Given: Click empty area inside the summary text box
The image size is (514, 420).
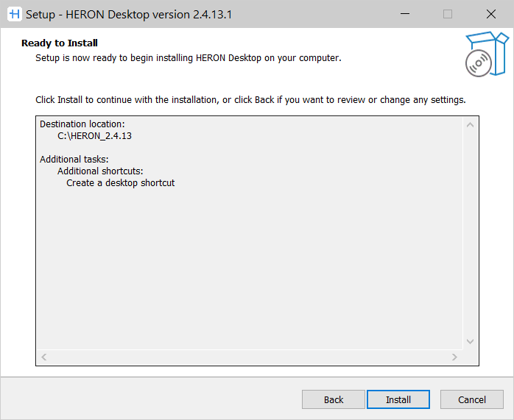Looking at the screenshot, I should point(250,272).
